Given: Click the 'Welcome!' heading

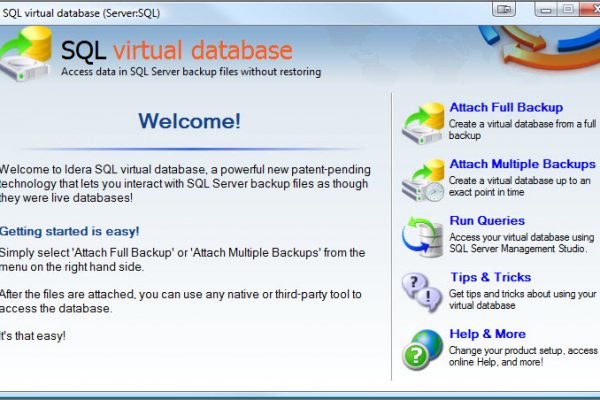Looking at the screenshot, I should (x=190, y=121).
